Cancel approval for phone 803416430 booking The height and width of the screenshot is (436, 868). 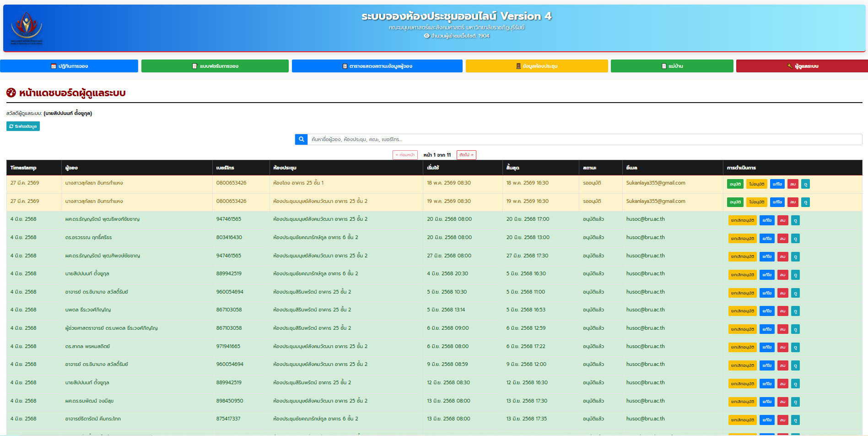pyautogui.click(x=743, y=239)
